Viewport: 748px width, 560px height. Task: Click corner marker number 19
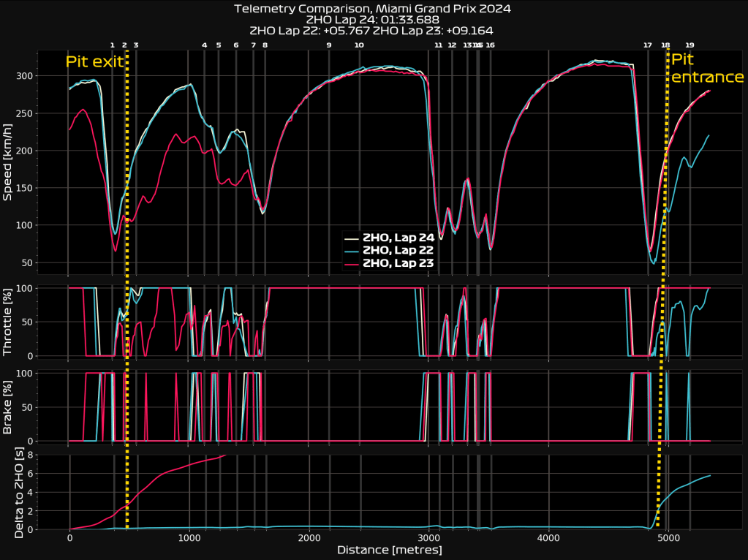[690, 45]
